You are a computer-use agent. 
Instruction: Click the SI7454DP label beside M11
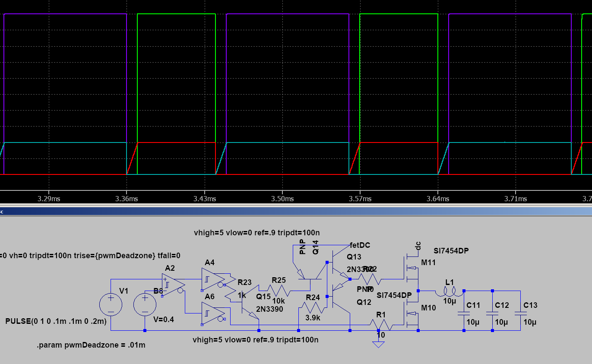451,251
